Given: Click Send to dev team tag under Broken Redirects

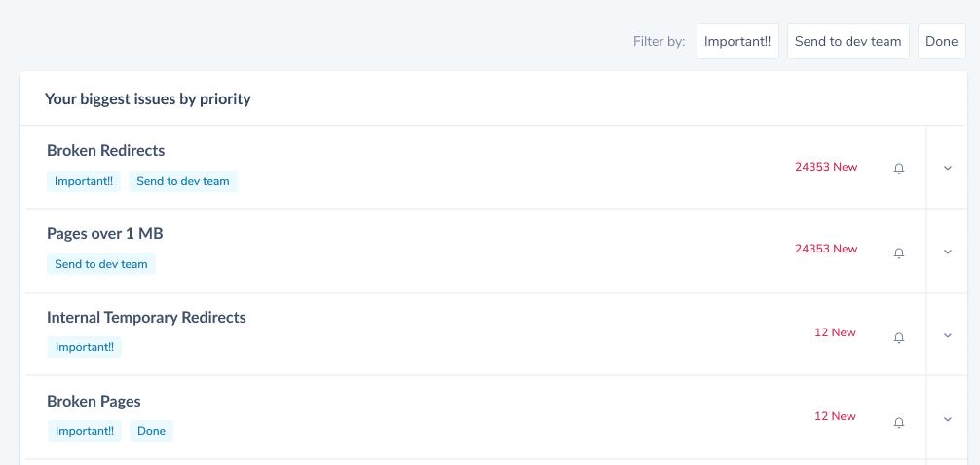Looking at the screenshot, I should click(183, 181).
